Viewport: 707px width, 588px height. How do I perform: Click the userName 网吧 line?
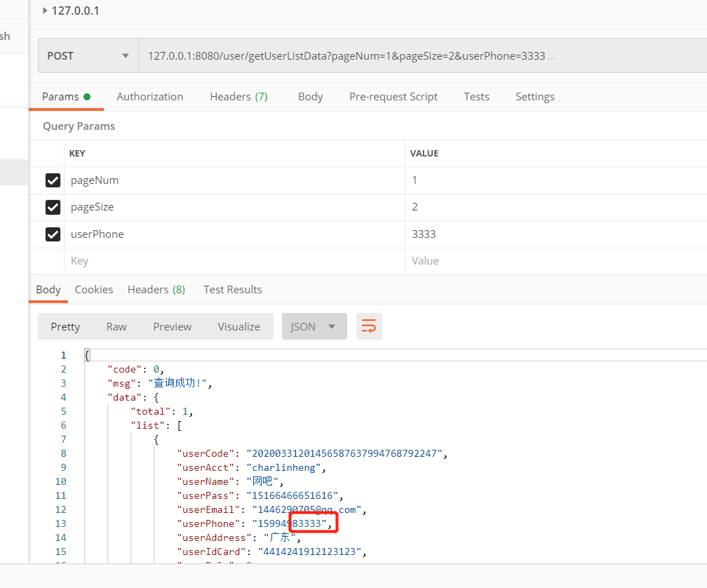coord(230,481)
